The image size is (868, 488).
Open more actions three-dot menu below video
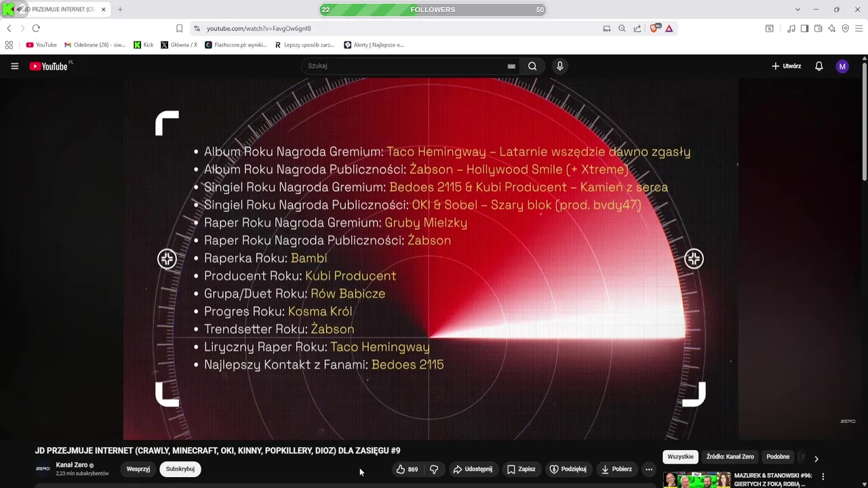coord(649,469)
